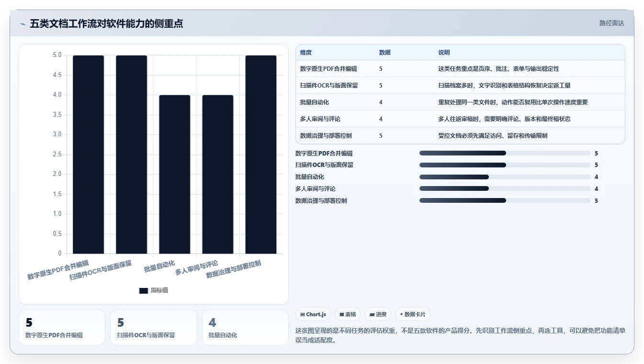This screenshot has height=364, width=644.
Task: Click the progress list label 多人审阅与评论
Action: click(x=316, y=189)
